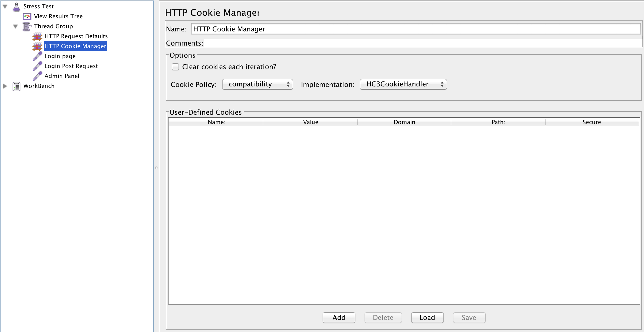Click into the Name text field

click(x=416, y=29)
